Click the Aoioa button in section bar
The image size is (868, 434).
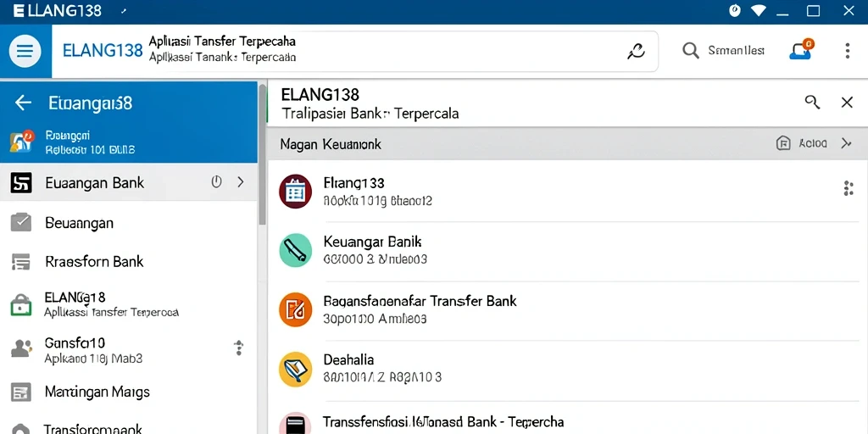(802, 144)
